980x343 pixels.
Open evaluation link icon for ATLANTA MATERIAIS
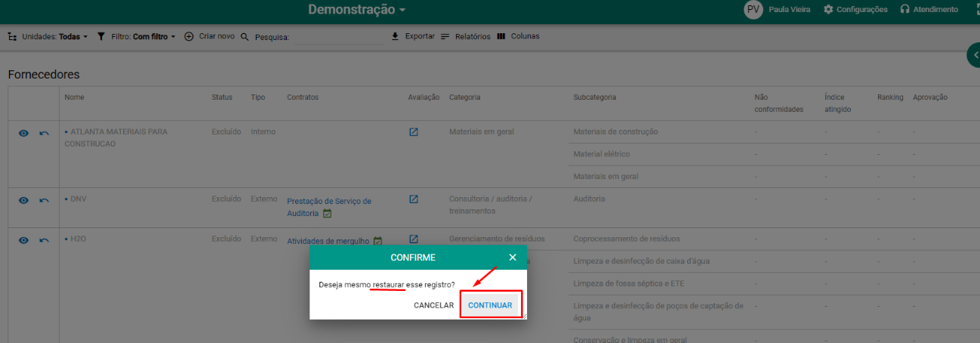414,131
